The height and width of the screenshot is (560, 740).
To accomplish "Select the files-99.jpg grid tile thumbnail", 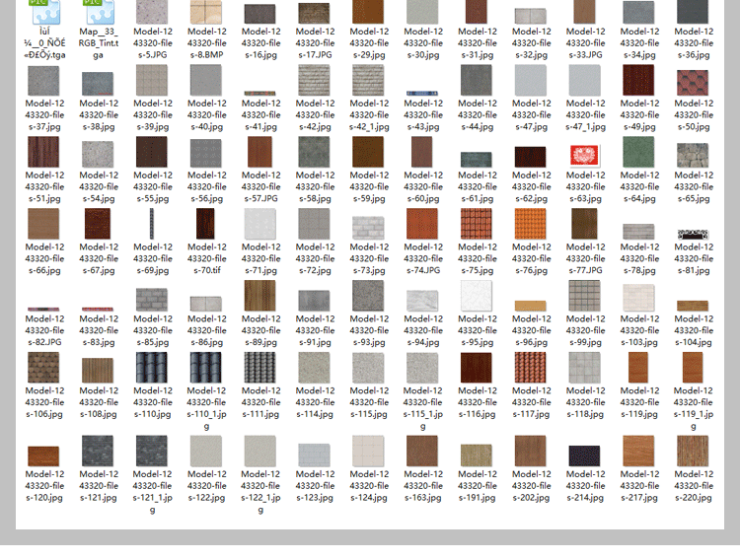I will click(x=585, y=296).
